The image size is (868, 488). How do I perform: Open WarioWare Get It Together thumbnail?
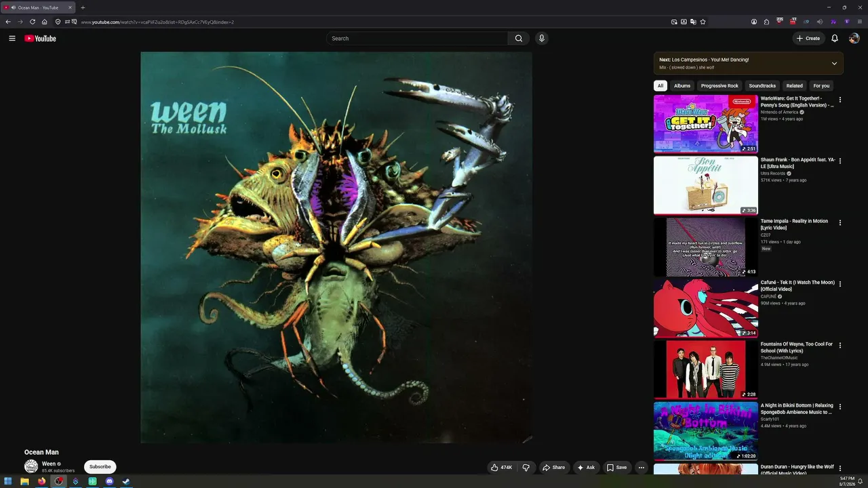pyautogui.click(x=706, y=124)
